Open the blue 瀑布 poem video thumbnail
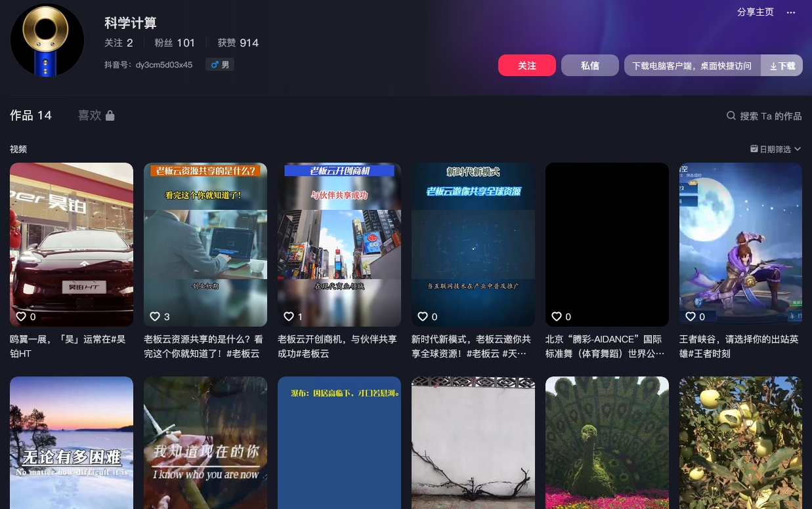812x509 pixels. (x=339, y=443)
